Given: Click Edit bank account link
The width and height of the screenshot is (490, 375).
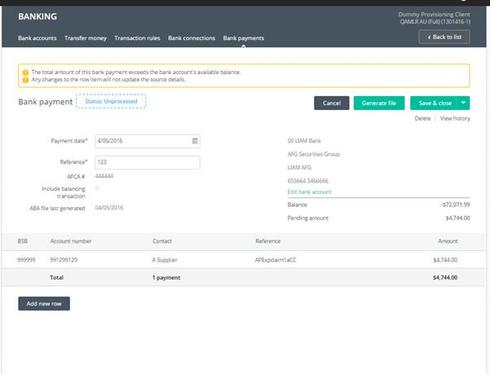Looking at the screenshot, I should point(309,192).
